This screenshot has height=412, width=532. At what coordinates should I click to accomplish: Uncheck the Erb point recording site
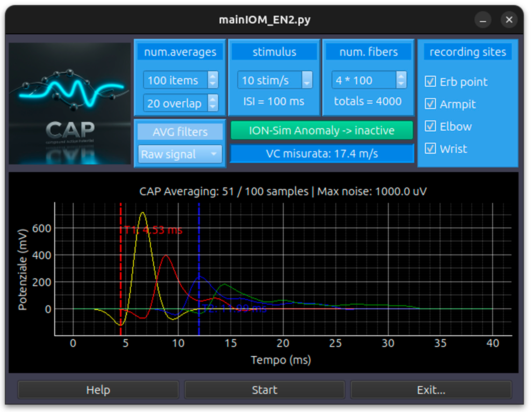430,82
